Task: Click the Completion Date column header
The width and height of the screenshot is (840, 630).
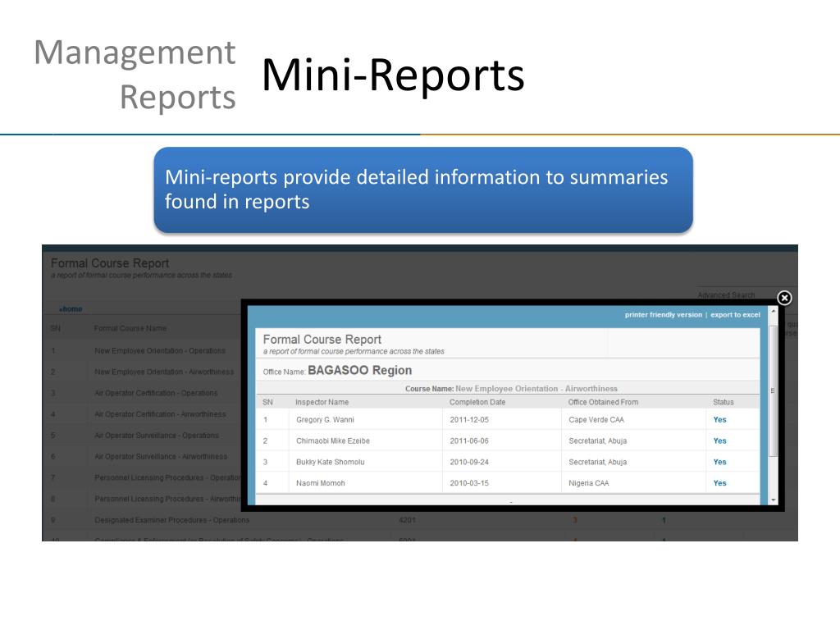Action: (x=477, y=402)
